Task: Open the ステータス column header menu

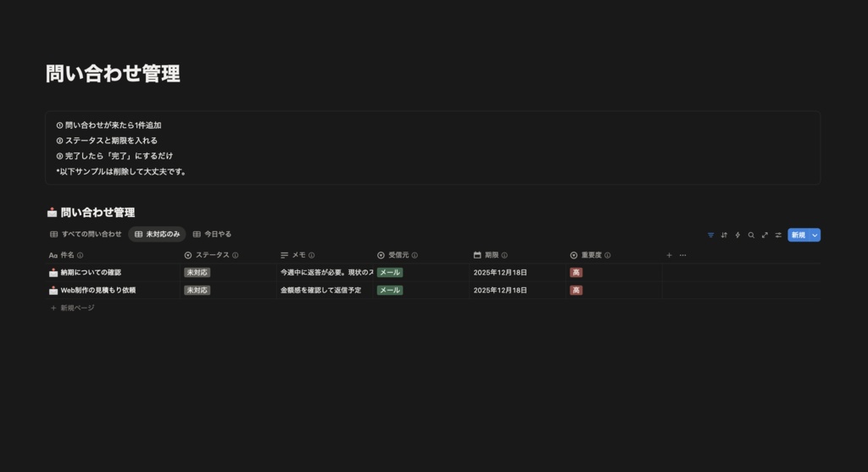Action: tap(212, 255)
